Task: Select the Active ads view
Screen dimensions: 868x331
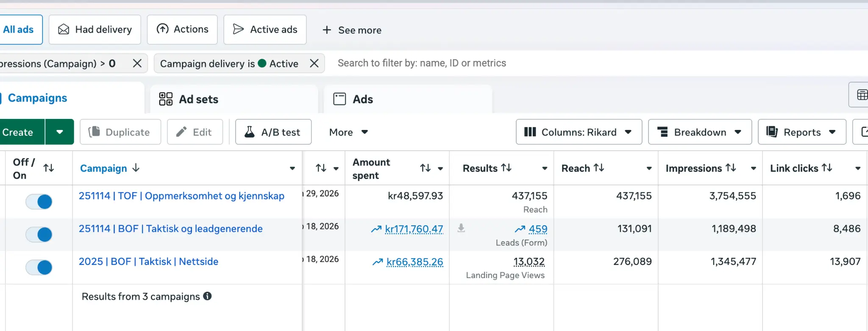Action: (x=265, y=30)
